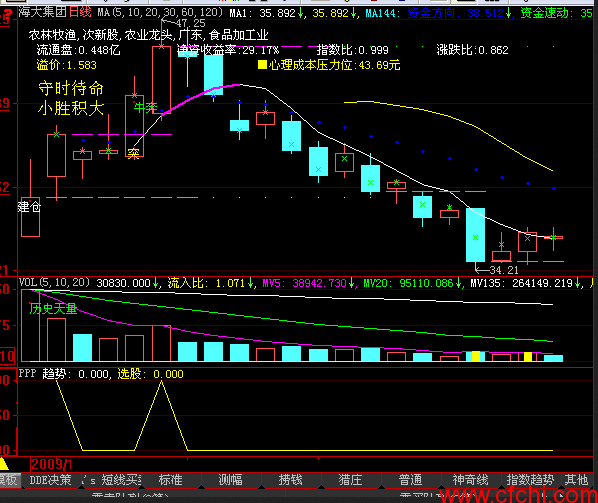
Task: Switch to the 猎庄 tab
Action: pyautogui.click(x=350, y=480)
